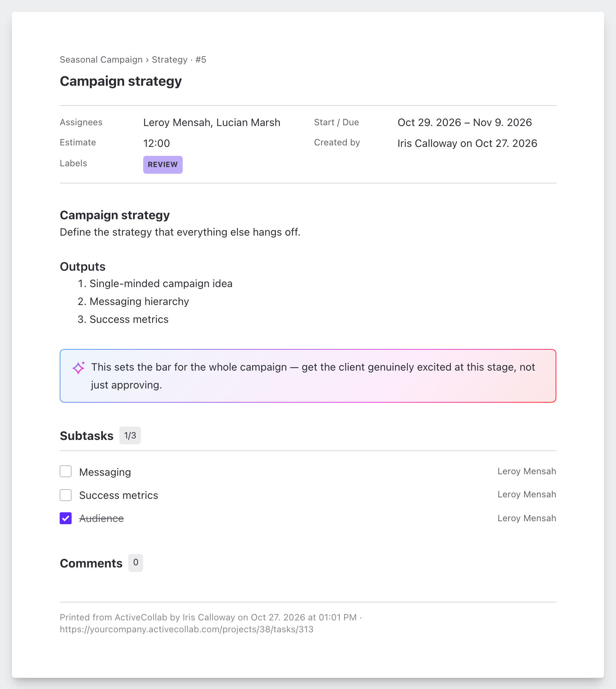Click the comments count badge showing 0
The height and width of the screenshot is (689, 616).
point(136,563)
